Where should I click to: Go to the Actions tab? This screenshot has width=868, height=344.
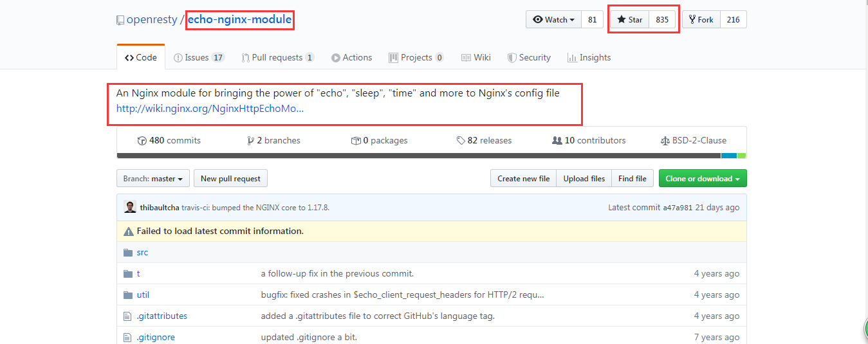(x=352, y=57)
